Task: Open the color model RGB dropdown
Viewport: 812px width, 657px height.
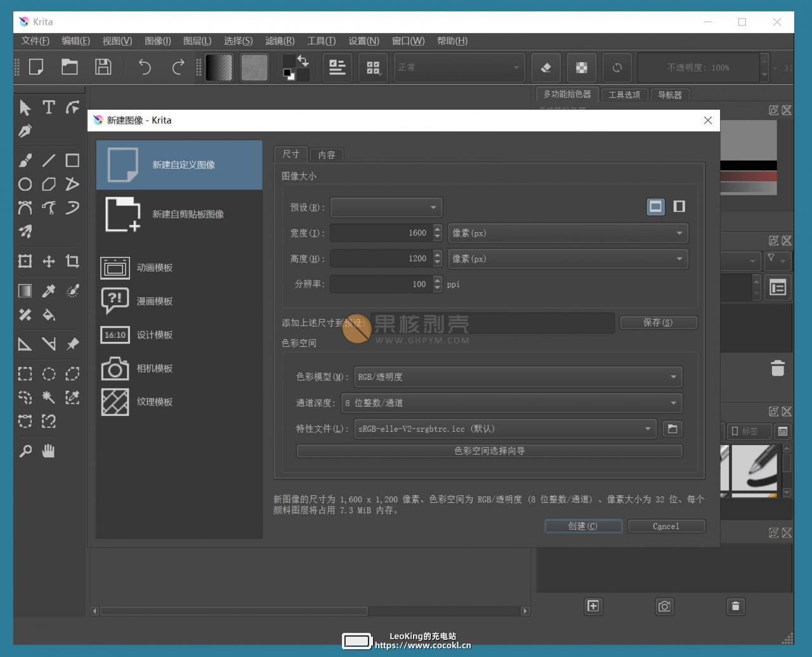Action: (518, 377)
